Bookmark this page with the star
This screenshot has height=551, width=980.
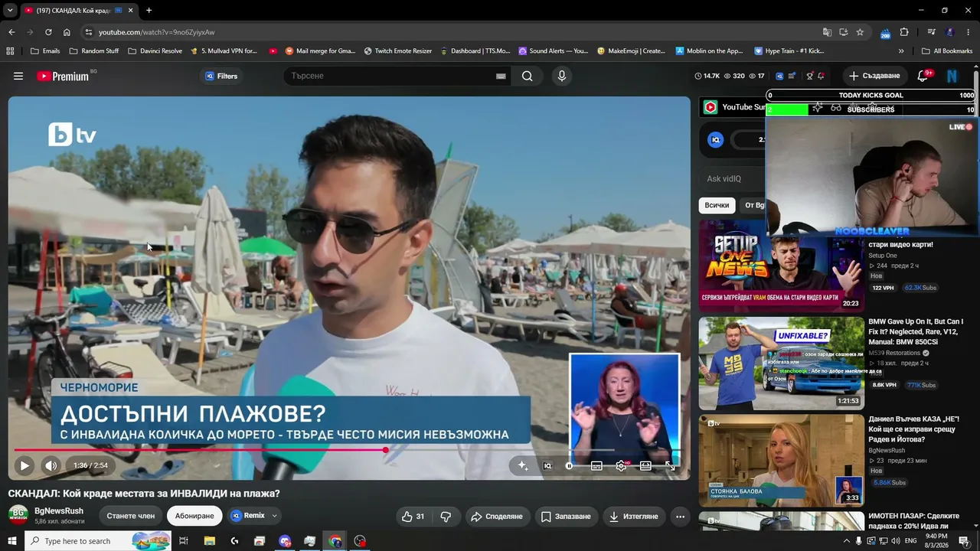tap(860, 32)
